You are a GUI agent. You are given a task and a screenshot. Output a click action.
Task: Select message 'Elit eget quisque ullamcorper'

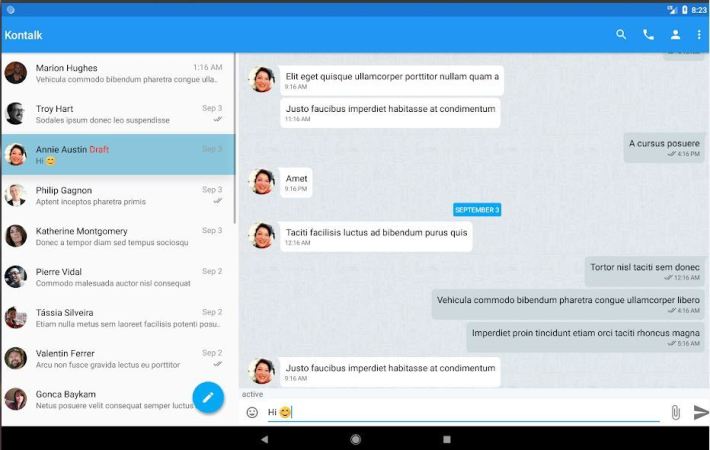coord(392,80)
